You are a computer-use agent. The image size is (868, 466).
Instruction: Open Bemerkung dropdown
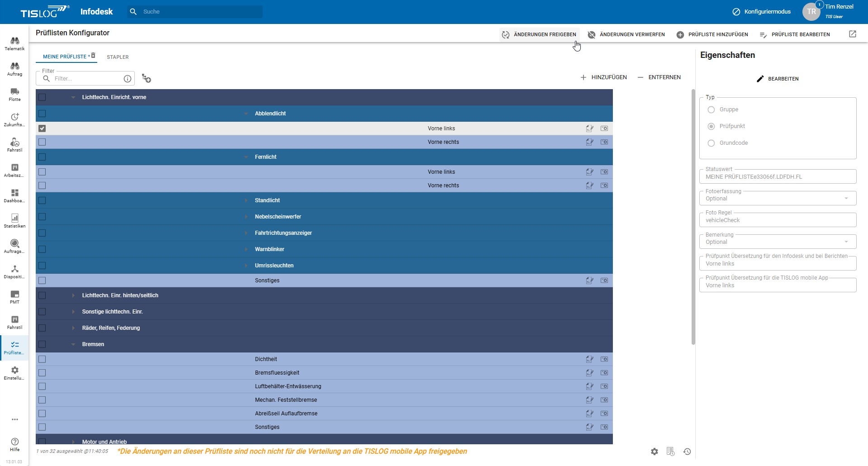[778, 242]
